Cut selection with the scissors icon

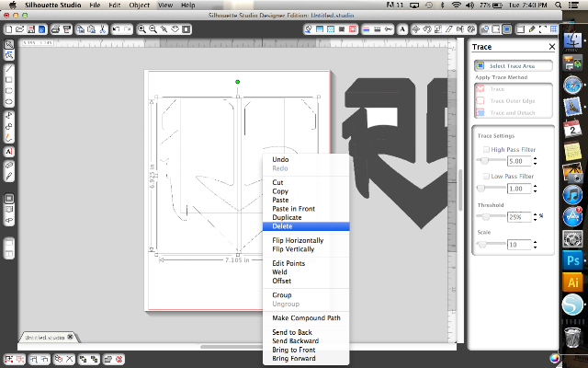click(x=102, y=29)
